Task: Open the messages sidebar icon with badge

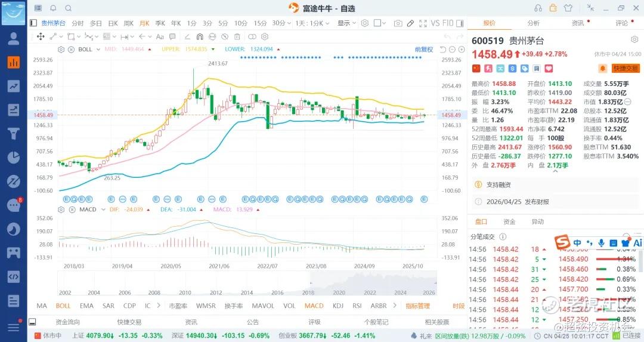Action: coord(14,205)
